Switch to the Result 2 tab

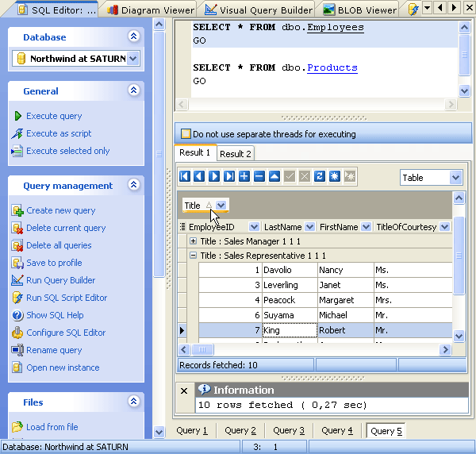click(236, 153)
